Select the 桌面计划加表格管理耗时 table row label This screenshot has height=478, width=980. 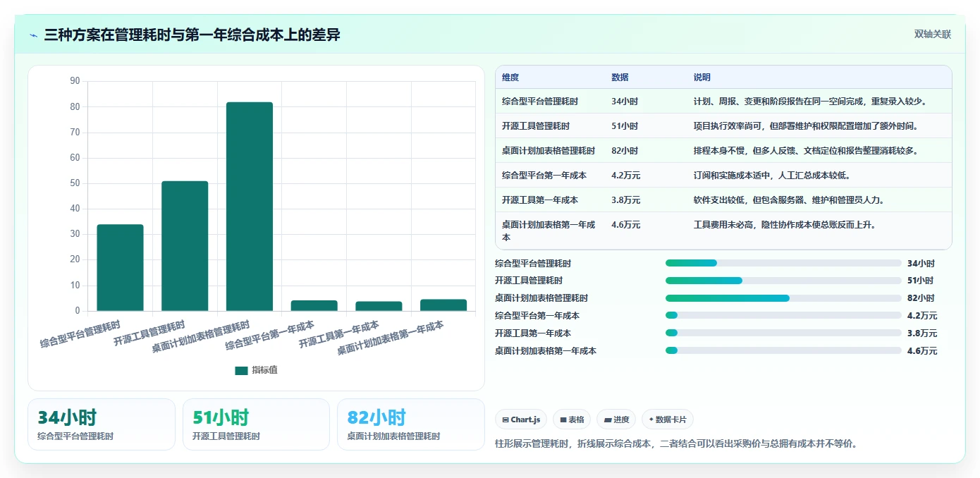pyautogui.click(x=549, y=151)
